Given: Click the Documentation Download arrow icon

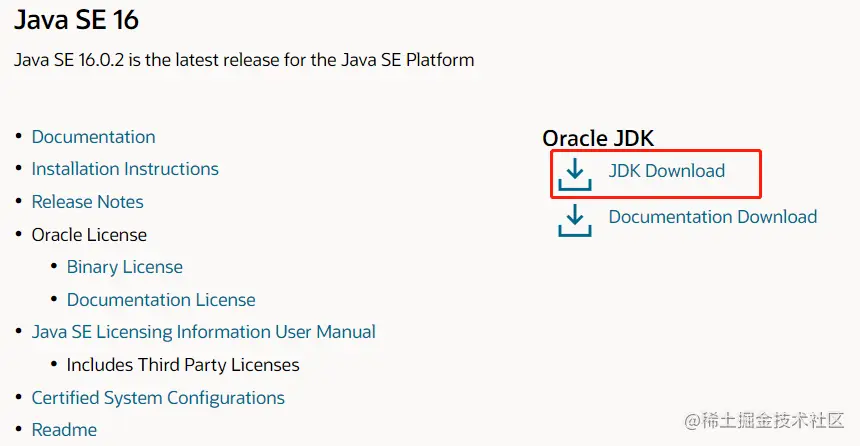Looking at the screenshot, I should click(575, 220).
